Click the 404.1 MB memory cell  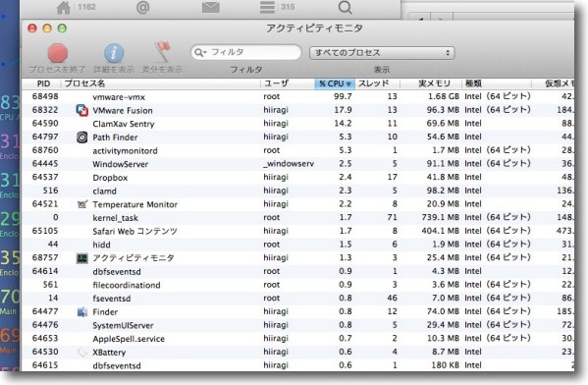coord(440,231)
